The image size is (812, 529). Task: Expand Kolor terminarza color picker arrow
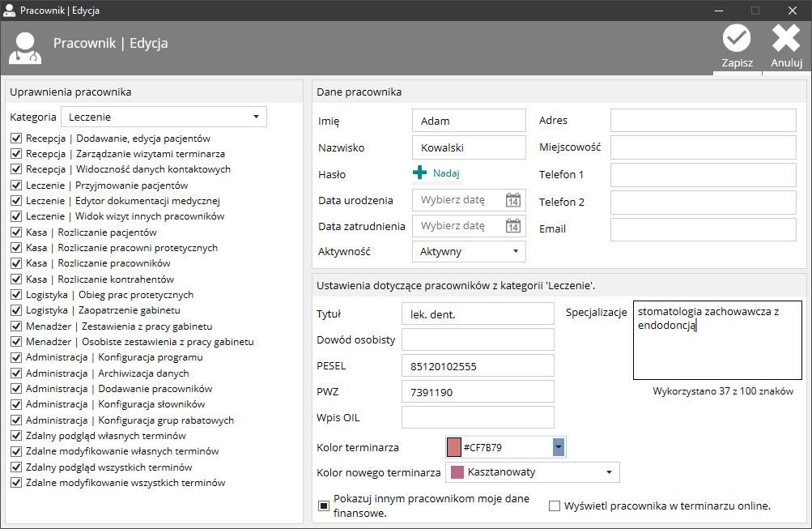click(x=559, y=447)
